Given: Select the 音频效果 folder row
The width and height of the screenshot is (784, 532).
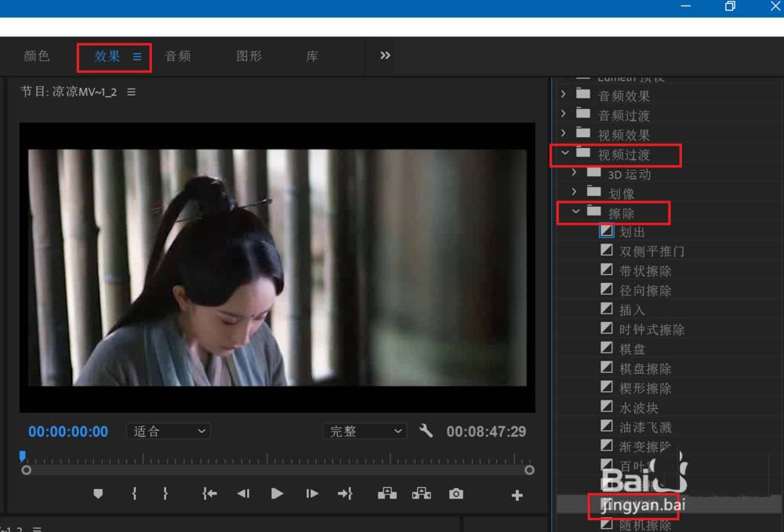Looking at the screenshot, I should [670, 96].
